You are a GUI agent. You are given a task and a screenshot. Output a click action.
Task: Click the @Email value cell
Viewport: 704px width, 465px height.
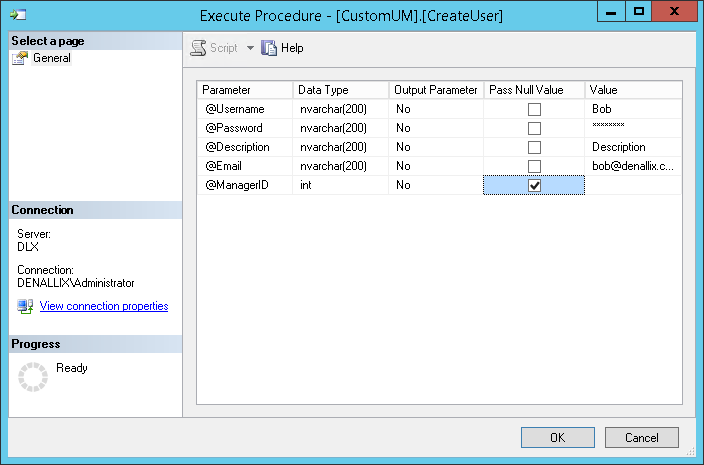pyautogui.click(x=633, y=166)
